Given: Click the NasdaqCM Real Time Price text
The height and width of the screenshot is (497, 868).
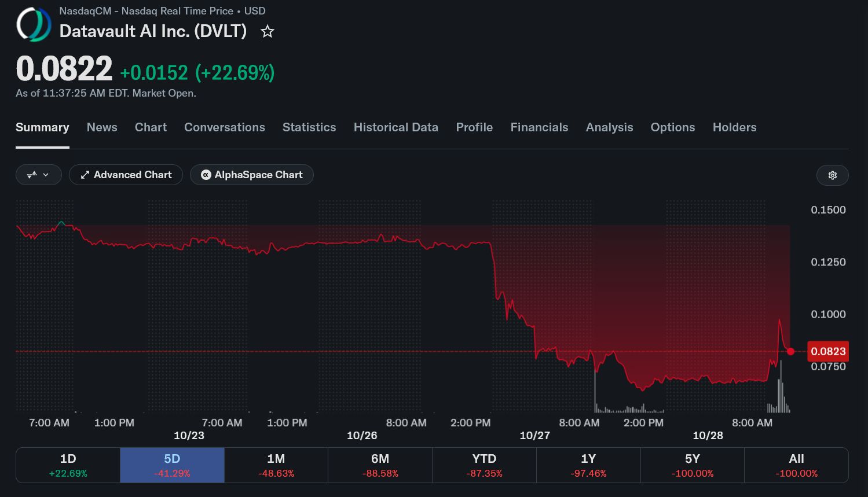Looking at the screenshot, I should 162,11.
